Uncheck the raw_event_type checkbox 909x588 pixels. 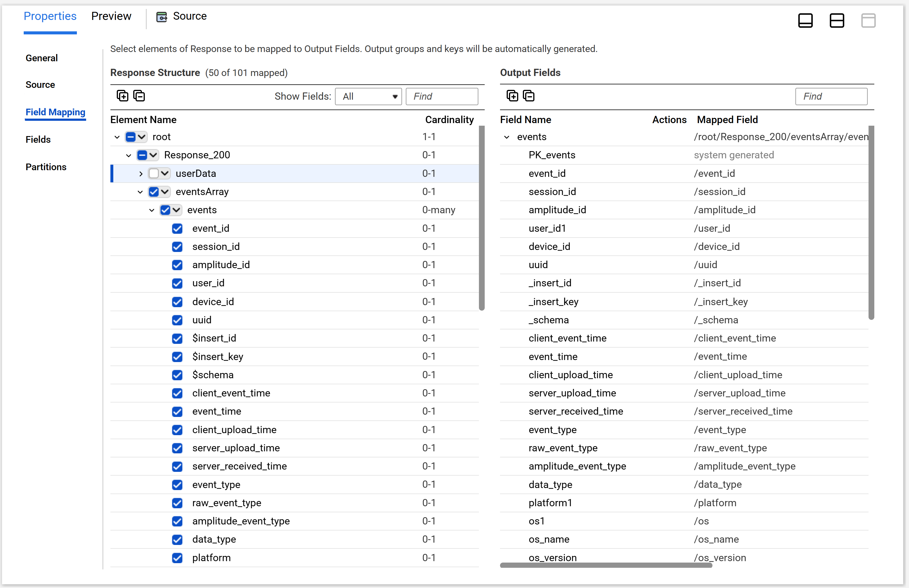[177, 503]
